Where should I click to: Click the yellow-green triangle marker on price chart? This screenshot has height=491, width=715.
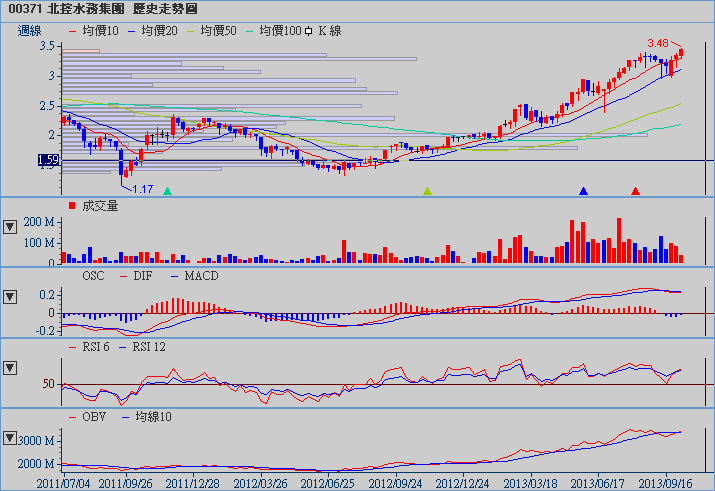(428, 190)
